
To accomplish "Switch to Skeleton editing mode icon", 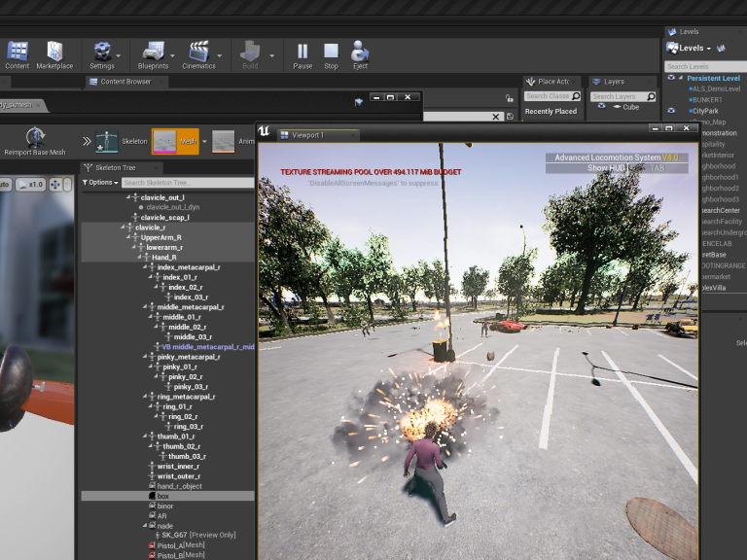I will pyautogui.click(x=106, y=141).
